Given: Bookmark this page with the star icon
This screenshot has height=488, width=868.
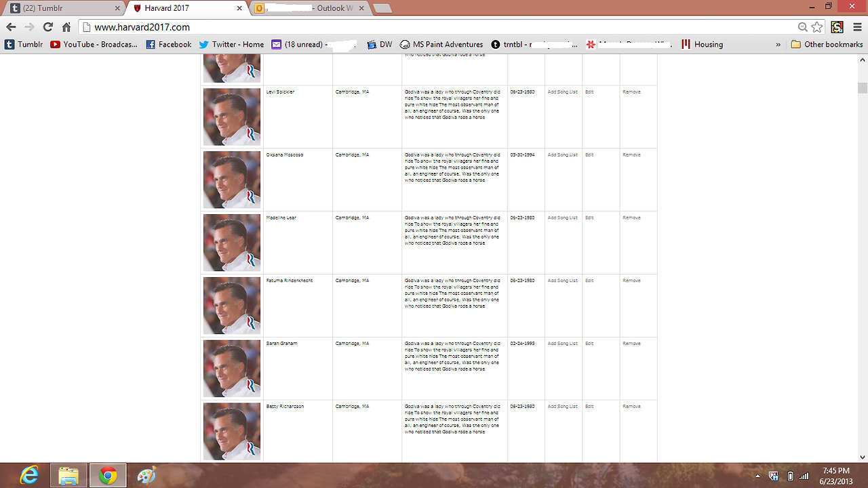Looking at the screenshot, I should [x=817, y=27].
